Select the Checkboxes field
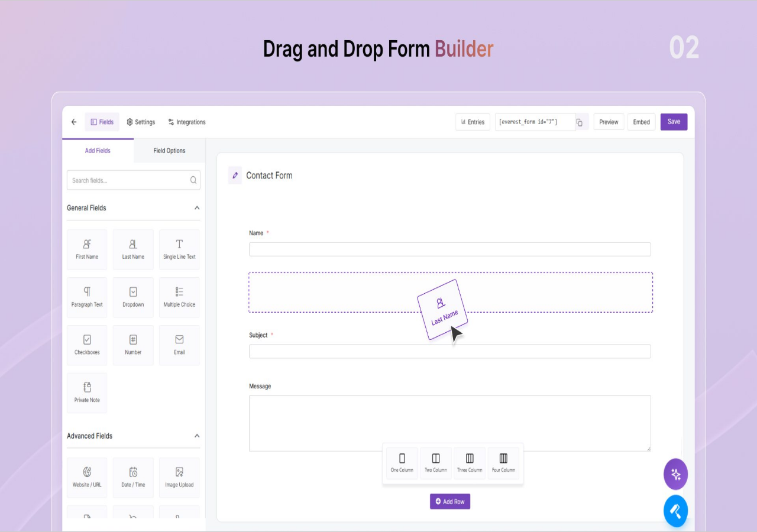 click(x=87, y=345)
